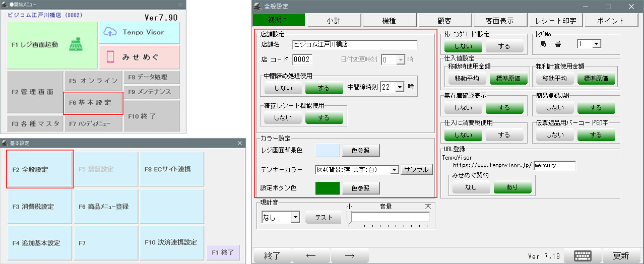Set 伝票返品用バーコード印字 to しない
The height and width of the screenshot is (264, 644).
click(x=555, y=135)
